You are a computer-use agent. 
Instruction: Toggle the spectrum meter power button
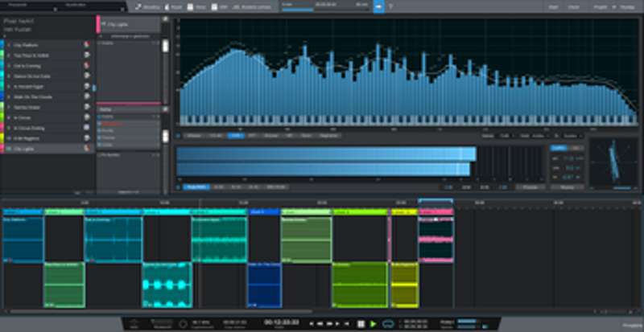coord(178,135)
